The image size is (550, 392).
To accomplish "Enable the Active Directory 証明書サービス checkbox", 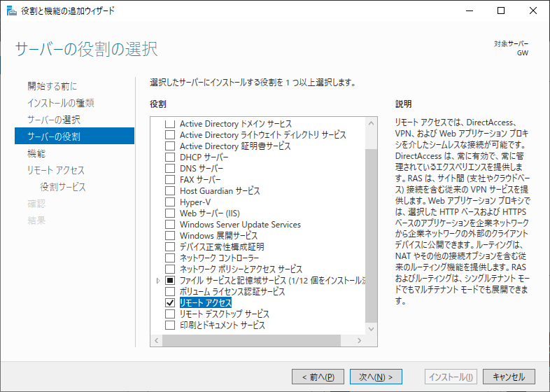I will click(170, 146).
